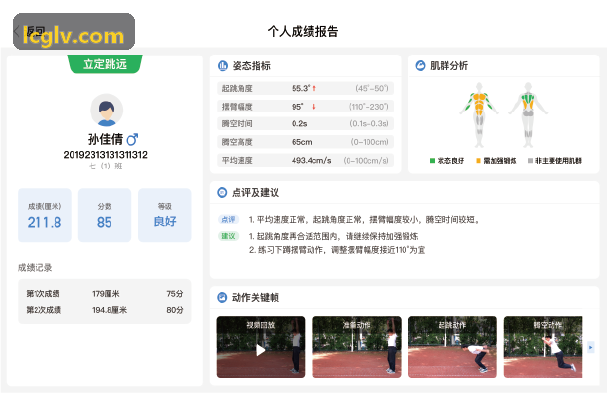Viewport: 607px width, 393px height.
Task: Click the 平均速度 493.4cm/s row
Action: (x=305, y=160)
